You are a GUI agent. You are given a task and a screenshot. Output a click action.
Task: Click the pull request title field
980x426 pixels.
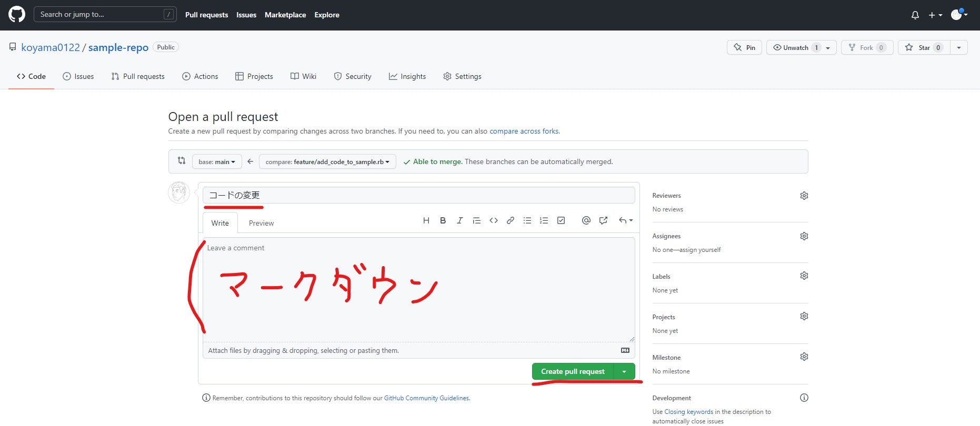tap(419, 195)
